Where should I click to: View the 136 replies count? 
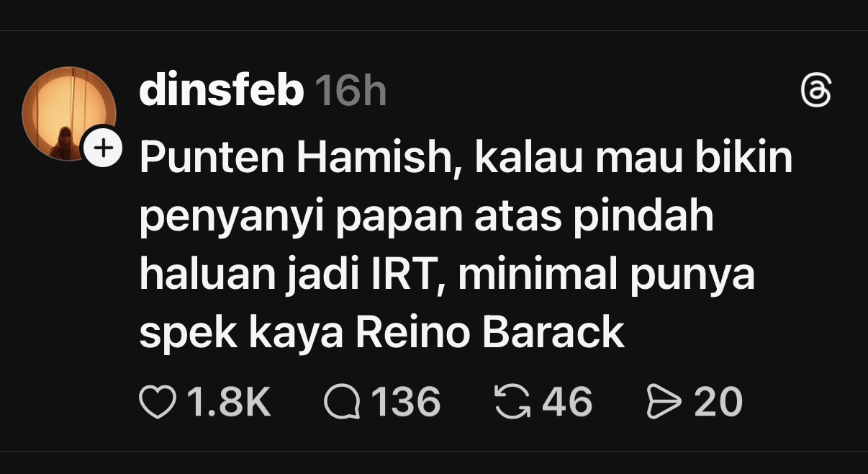(x=405, y=402)
